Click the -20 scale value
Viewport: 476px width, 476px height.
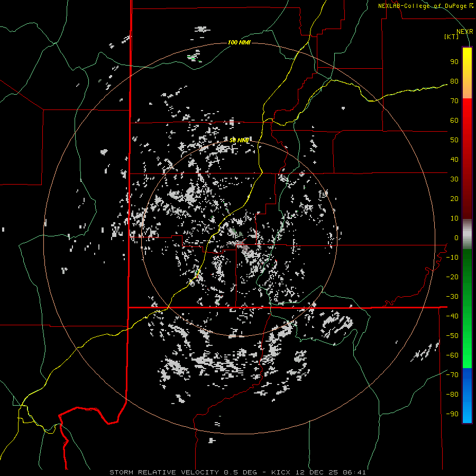coord(452,277)
